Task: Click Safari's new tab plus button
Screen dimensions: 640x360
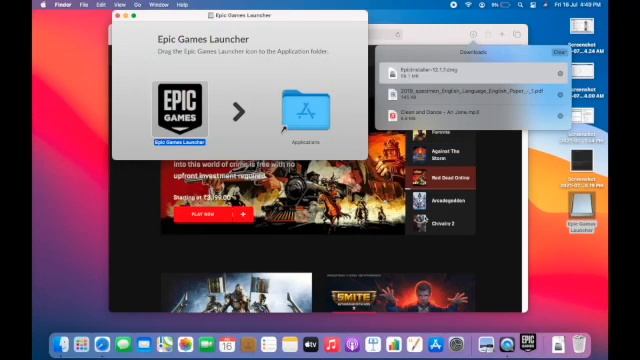Action: [x=502, y=35]
